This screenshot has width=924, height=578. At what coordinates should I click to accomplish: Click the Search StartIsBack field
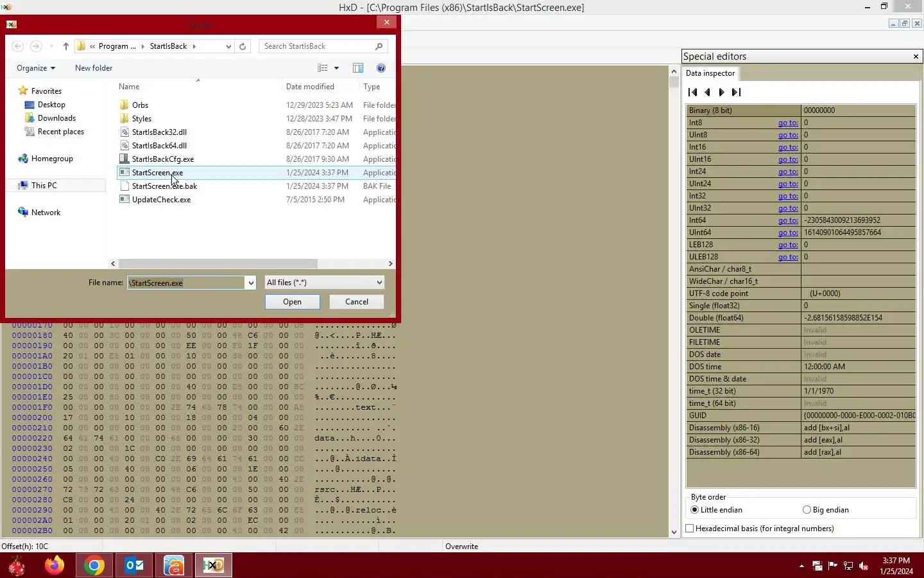(318, 46)
